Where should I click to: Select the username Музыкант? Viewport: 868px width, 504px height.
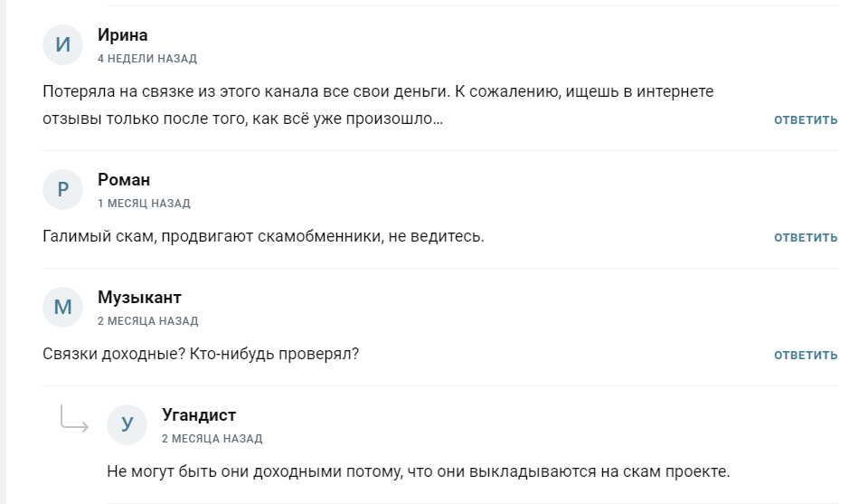click(x=139, y=298)
